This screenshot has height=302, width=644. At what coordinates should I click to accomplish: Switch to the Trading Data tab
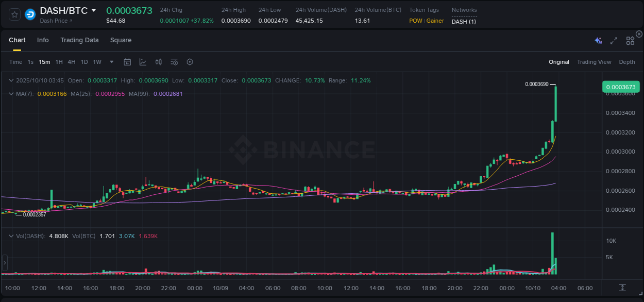tap(79, 40)
